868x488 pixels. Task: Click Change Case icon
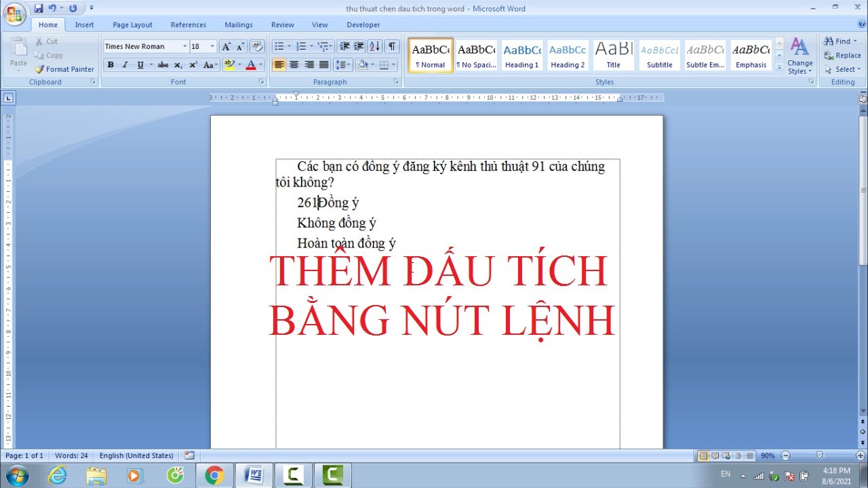tap(210, 65)
